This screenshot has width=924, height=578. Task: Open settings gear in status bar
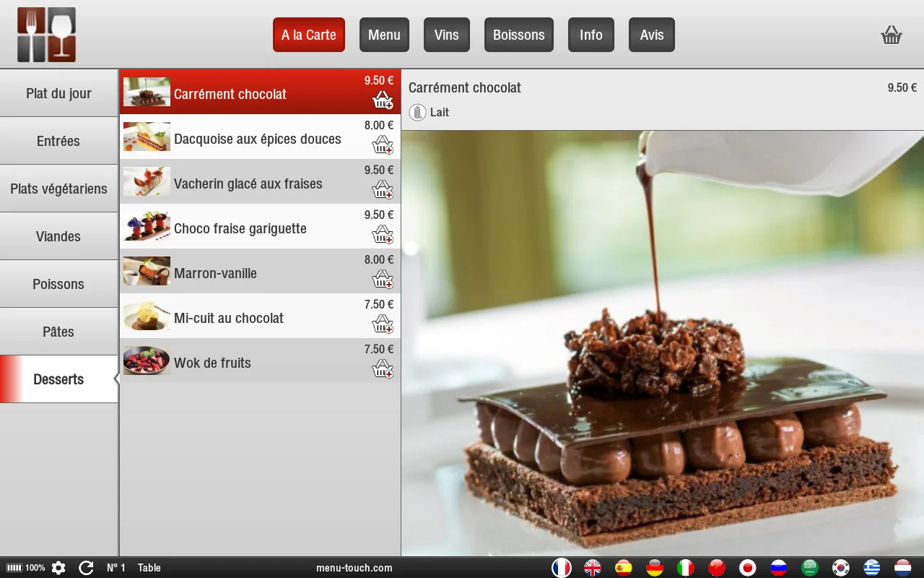click(x=58, y=568)
